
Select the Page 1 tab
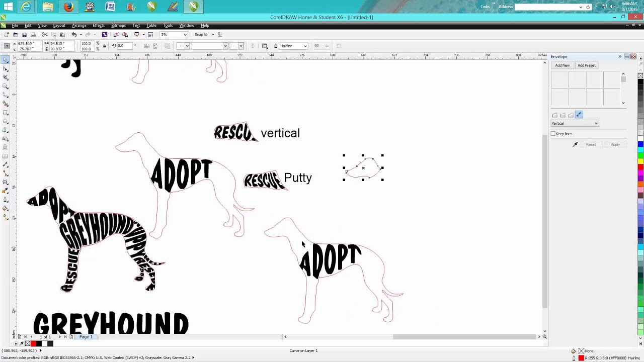[x=86, y=337]
